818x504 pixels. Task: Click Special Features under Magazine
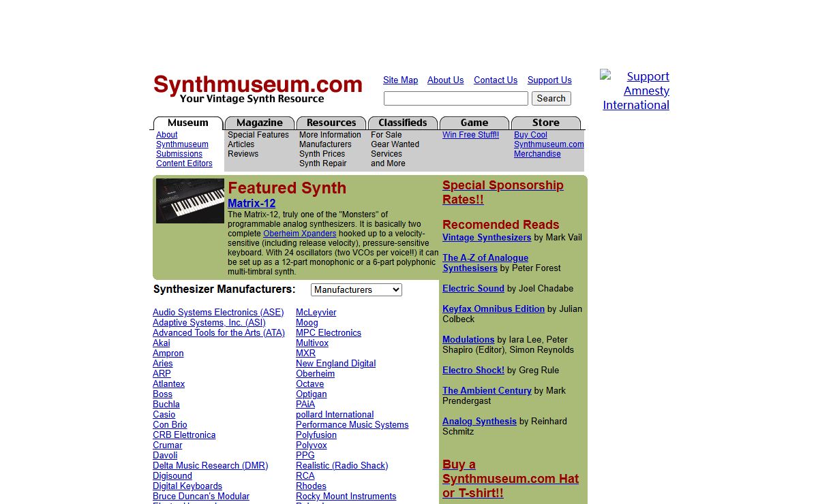pyautogui.click(x=258, y=135)
